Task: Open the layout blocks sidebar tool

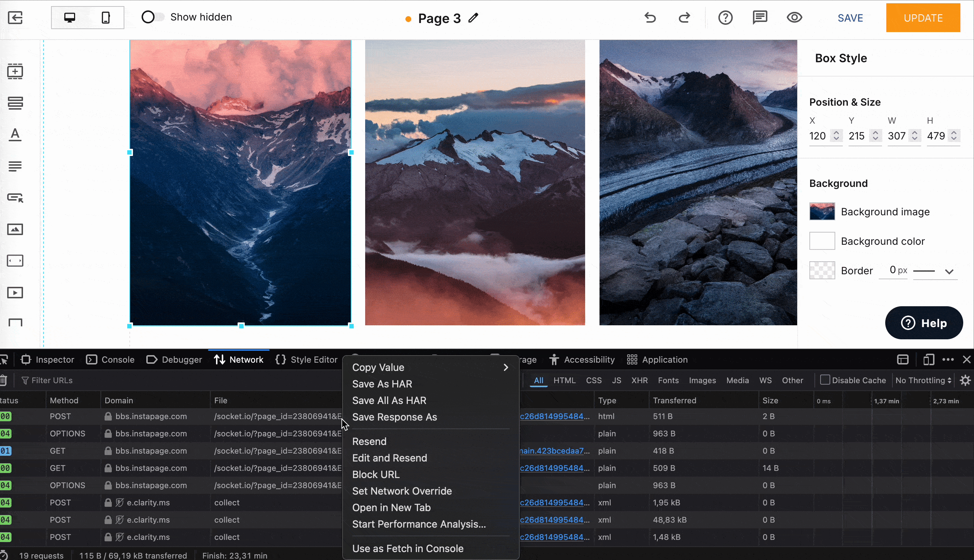Action: [15, 103]
